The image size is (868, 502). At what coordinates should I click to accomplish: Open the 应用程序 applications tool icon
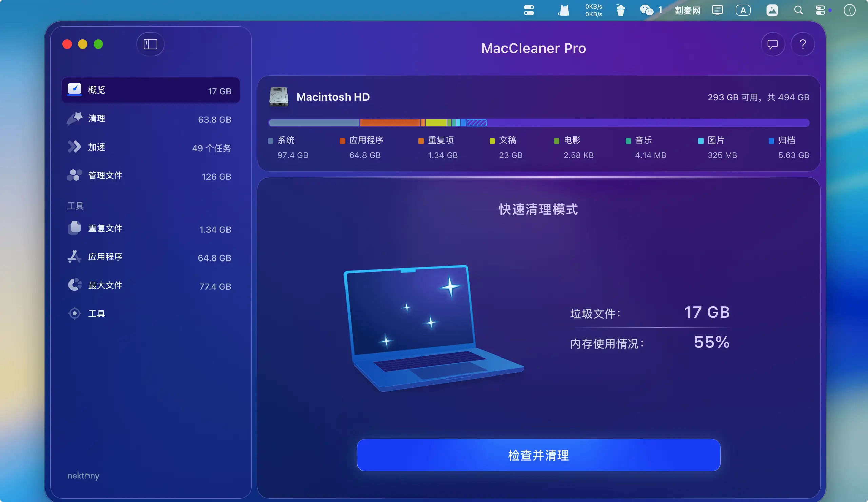(x=74, y=257)
